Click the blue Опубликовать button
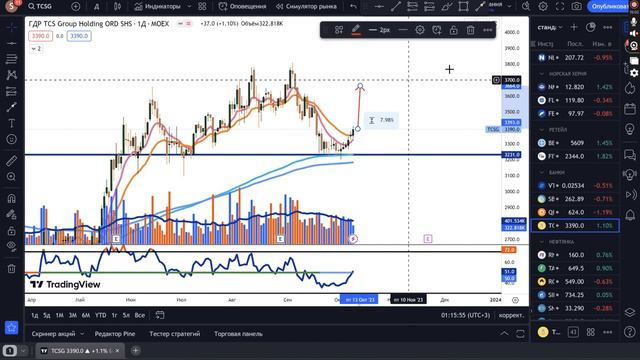Viewport: 640px width, 360px height. tap(610, 7)
